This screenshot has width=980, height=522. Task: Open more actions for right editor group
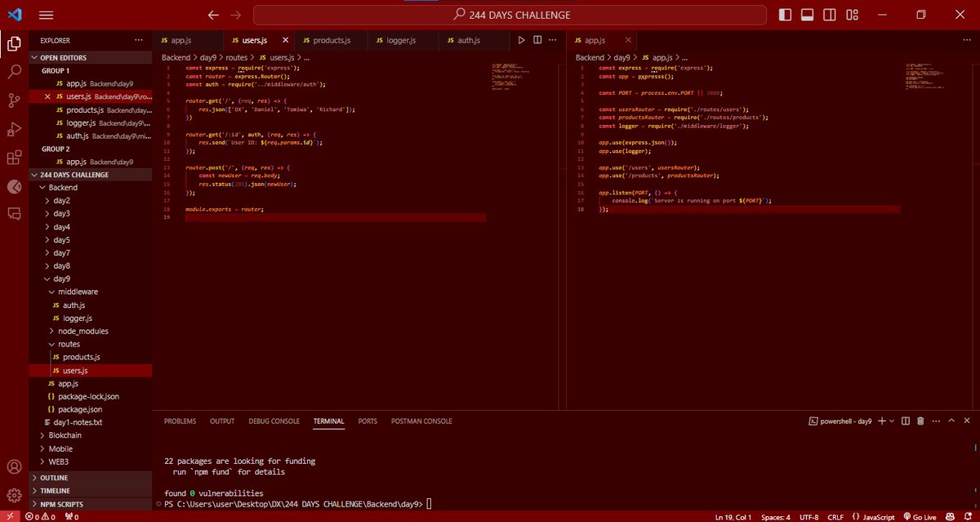(x=966, y=40)
